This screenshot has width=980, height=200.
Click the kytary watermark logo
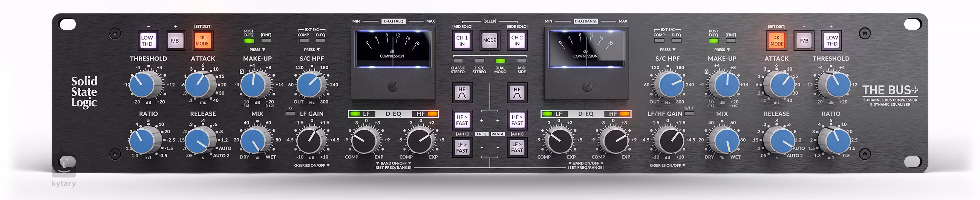pos(64,173)
